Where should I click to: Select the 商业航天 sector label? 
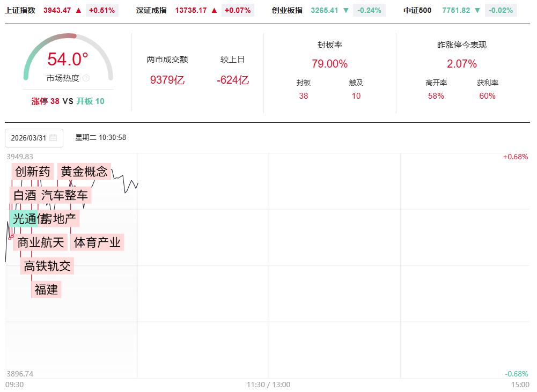click(41, 242)
